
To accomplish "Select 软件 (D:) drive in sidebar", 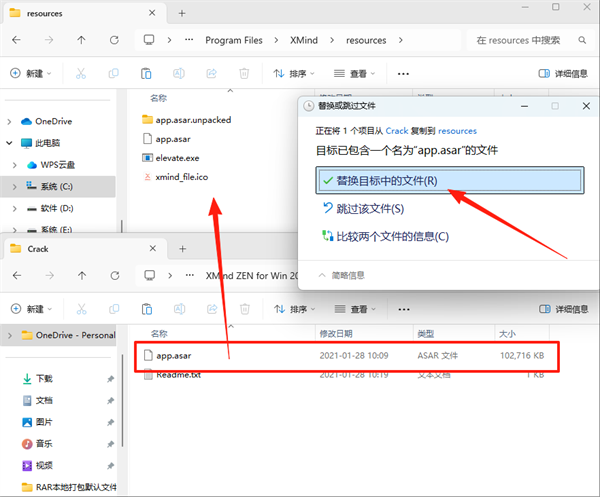I will tap(57, 208).
